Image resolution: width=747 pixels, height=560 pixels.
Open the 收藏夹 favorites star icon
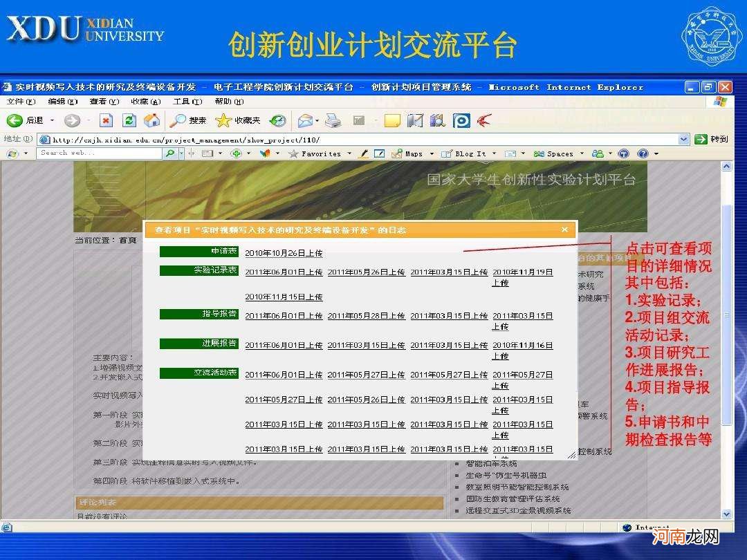coord(223,119)
